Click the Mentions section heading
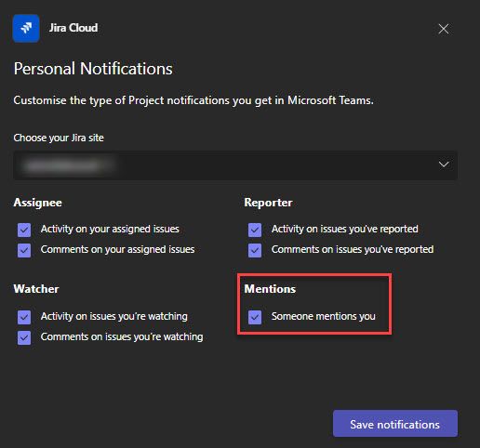Screen dimensions: 480x448 pyautogui.click(x=270, y=289)
